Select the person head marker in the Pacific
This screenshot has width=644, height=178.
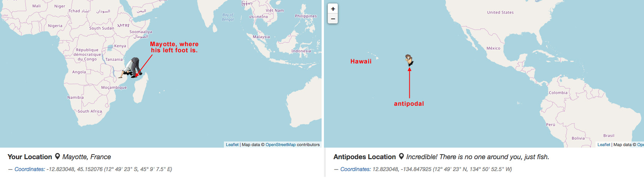tap(409, 60)
